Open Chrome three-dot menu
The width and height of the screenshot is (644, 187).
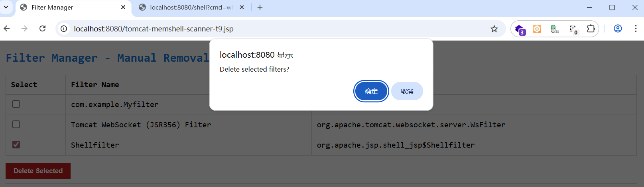636,29
